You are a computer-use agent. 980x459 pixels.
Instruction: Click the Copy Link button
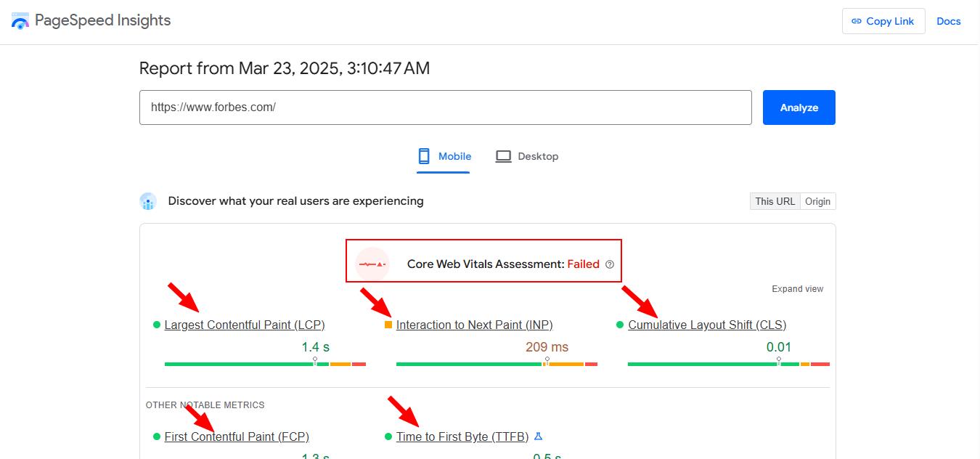pyautogui.click(x=883, y=21)
